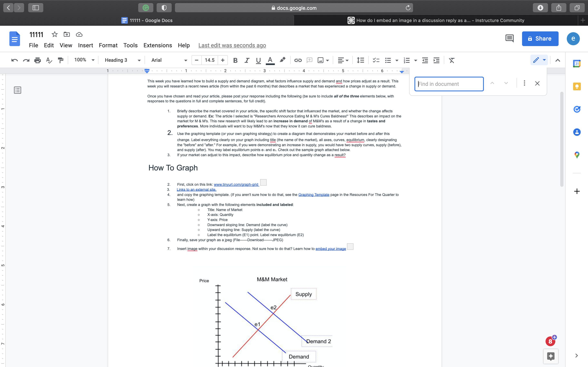Open the text alignment dropdown
This screenshot has width=588, height=367.
(343, 60)
